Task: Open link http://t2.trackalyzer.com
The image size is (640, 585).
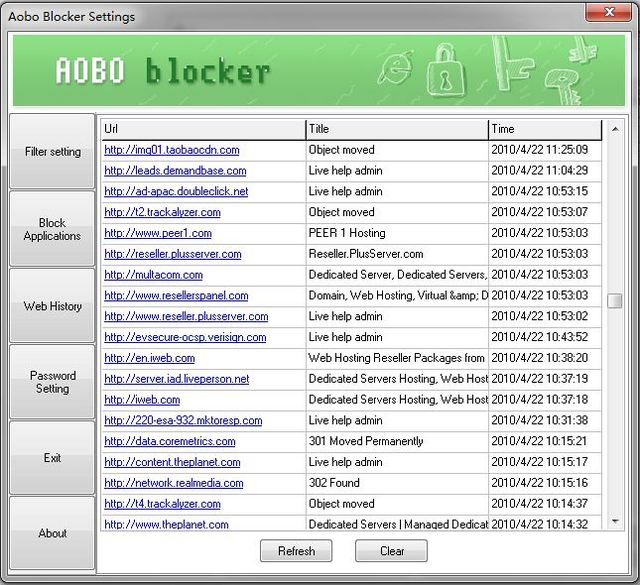Action: click(162, 212)
